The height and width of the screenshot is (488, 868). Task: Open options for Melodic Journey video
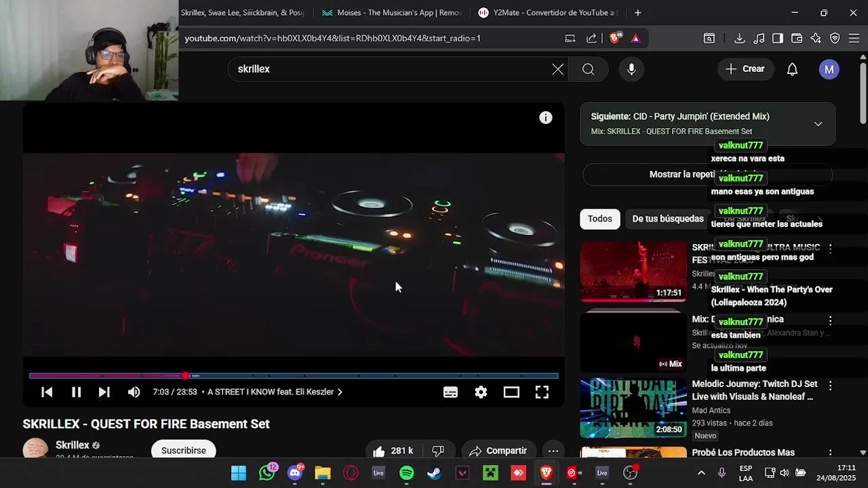pos(830,386)
